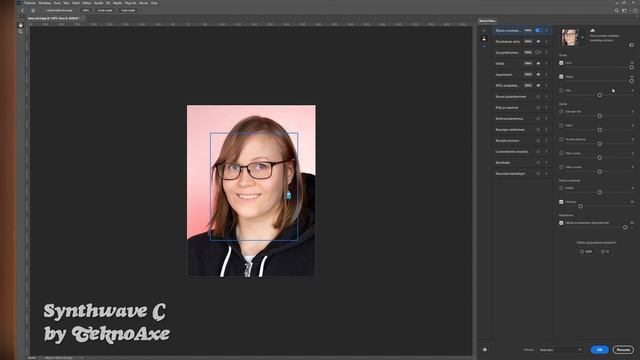
Task: Select the Kasvoista karikatyyri filter row
Action: [x=522, y=174]
